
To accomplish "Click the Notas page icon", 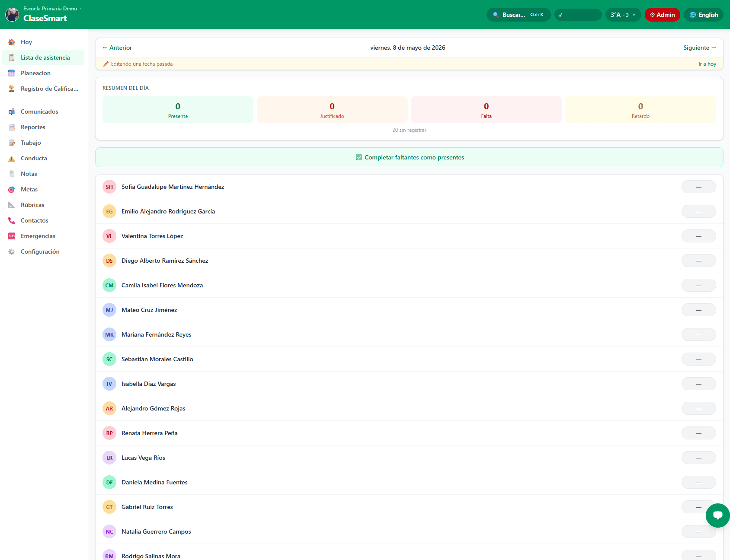I will coord(12,174).
